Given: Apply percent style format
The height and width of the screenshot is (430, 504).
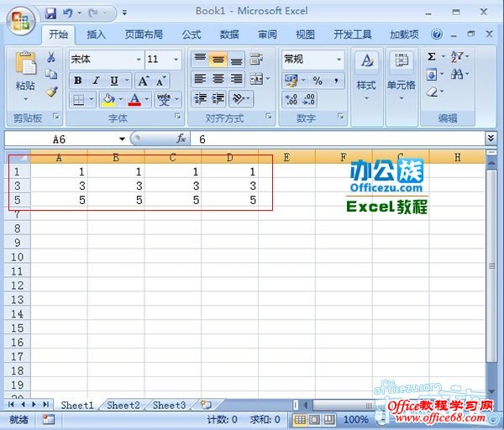Looking at the screenshot, I should pyautogui.click(x=318, y=81).
